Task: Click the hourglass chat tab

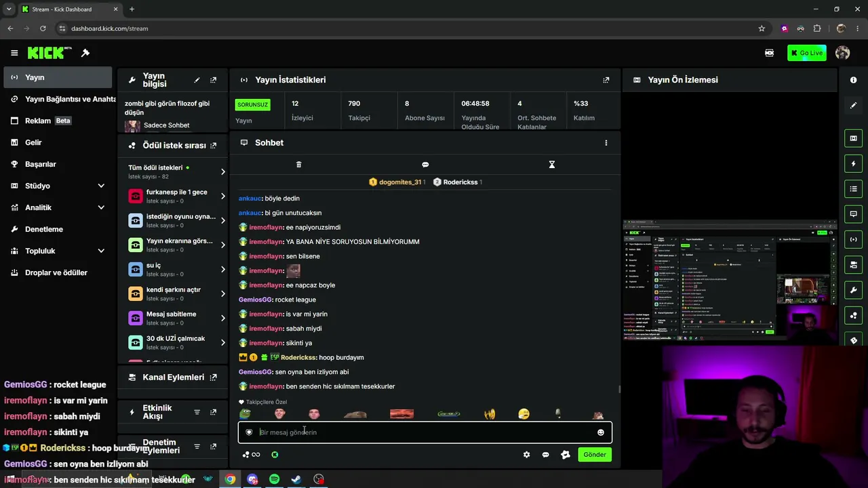Action: pos(552,165)
